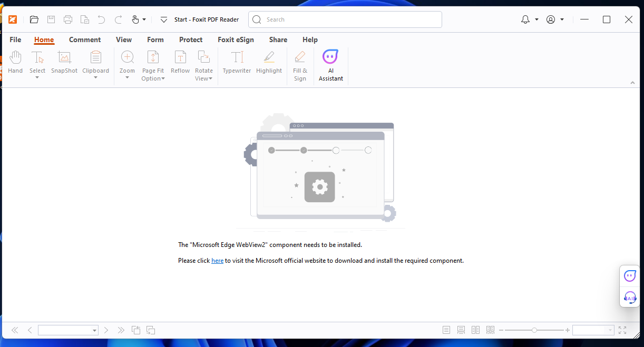The width and height of the screenshot is (644, 347).
Task: Click the Save icon in quick access bar
Action: pos(51,19)
